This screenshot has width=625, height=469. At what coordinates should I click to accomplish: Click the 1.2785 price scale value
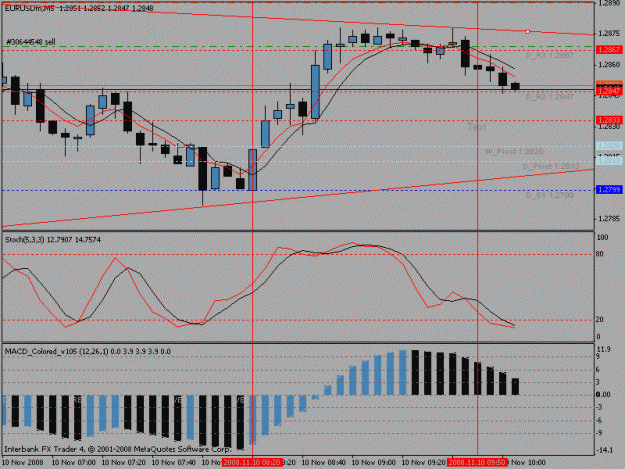(x=609, y=219)
